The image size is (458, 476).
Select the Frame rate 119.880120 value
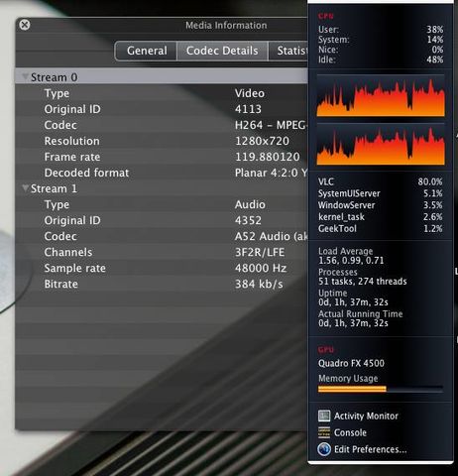click(268, 157)
